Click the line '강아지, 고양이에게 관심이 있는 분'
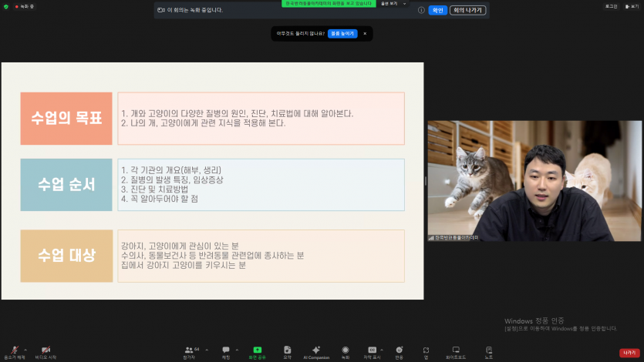The image size is (644, 362). point(180,246)
